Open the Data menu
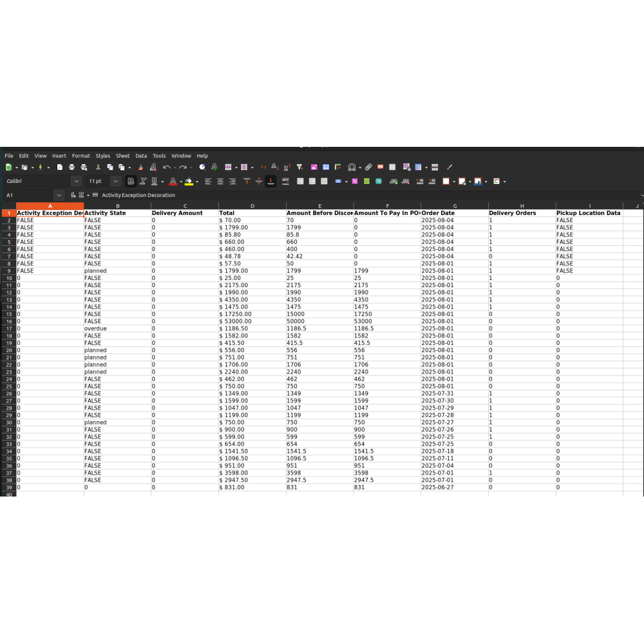This screenshot has width=644, height=644. tap(141, 156)
